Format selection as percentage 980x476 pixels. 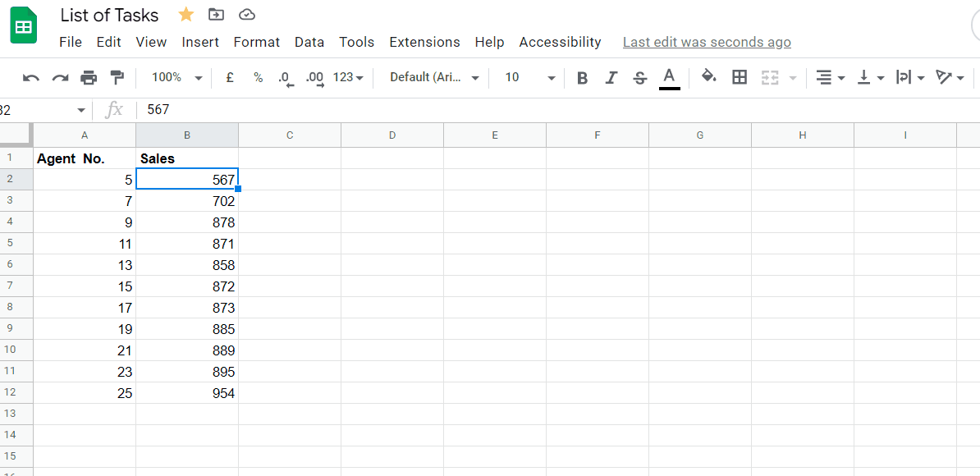(x=257, y=77)
